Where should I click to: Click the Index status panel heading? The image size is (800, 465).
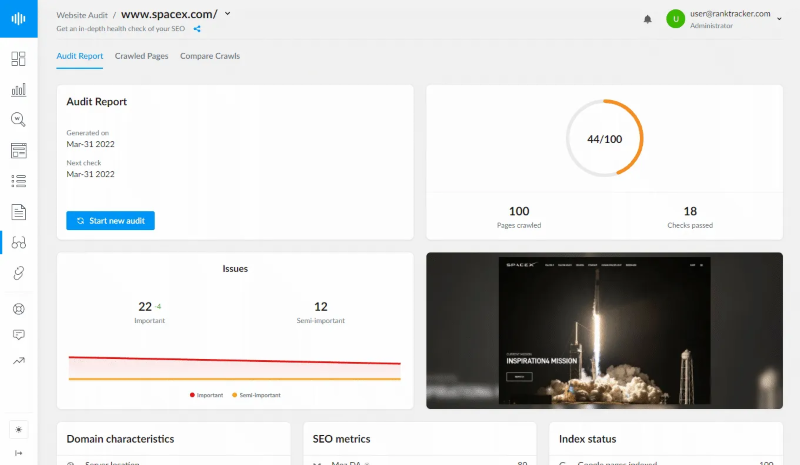587,439
